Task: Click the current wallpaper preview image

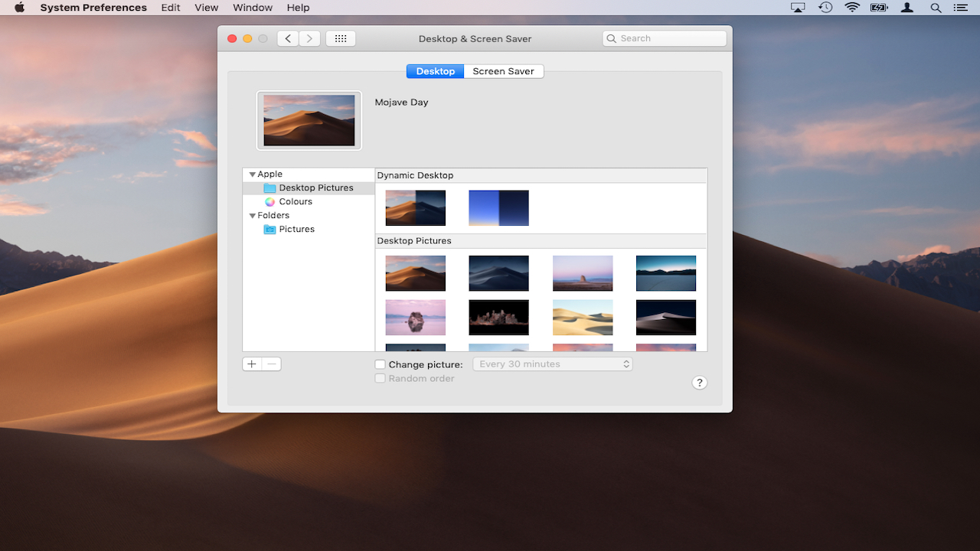Action: 309,120
